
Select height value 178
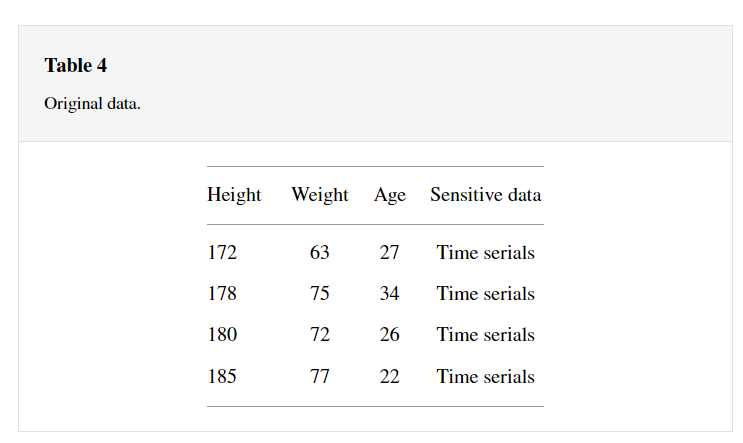(x=222, y=294)
